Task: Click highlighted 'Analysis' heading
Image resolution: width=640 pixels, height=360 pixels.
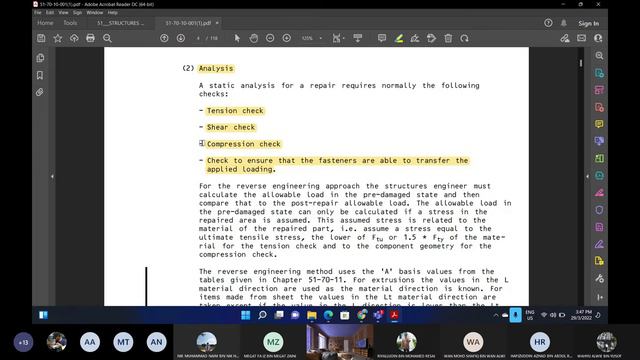Action: 216,68
